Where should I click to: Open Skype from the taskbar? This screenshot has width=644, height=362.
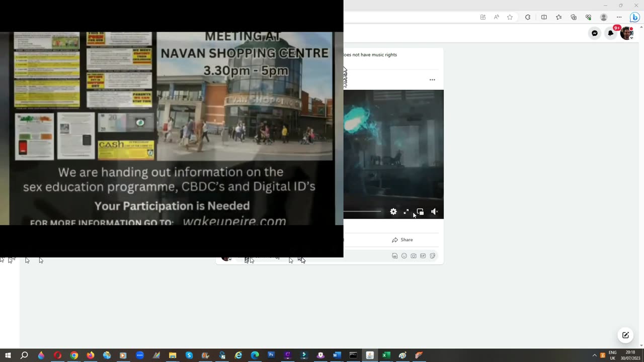[189, 355]
